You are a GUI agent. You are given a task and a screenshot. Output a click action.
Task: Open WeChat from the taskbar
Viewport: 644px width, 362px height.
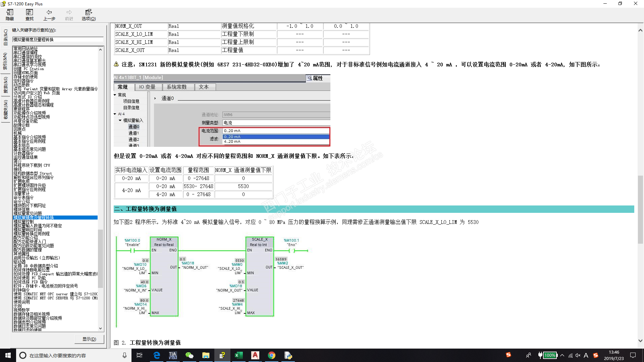click(189, 355)
